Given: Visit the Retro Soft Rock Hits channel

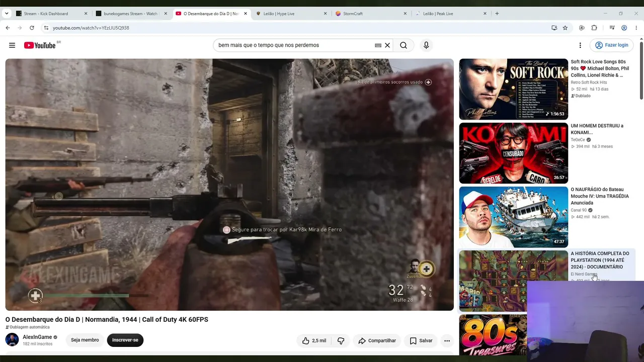Looking at the screenshot, I should [589, 82].
